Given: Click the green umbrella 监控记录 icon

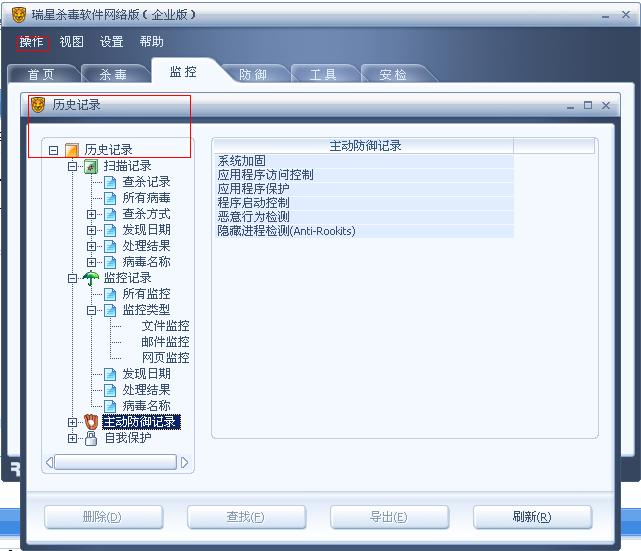Looking at the screenshot, I should click(x=91, y=278).
